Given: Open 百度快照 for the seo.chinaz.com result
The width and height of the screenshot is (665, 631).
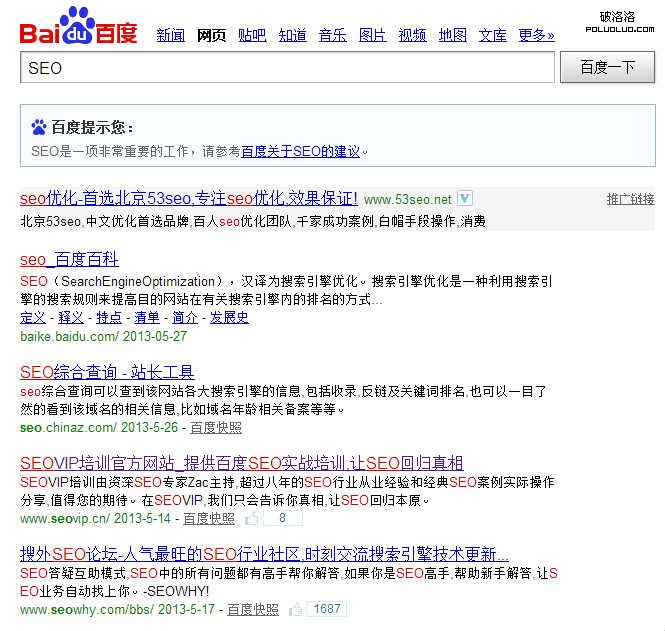Looking at the screenshot, I should [x=215, y=427].
